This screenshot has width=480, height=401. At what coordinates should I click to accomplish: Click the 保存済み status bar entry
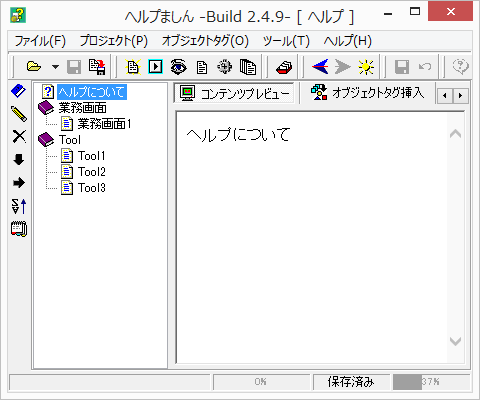click(351, 382)
